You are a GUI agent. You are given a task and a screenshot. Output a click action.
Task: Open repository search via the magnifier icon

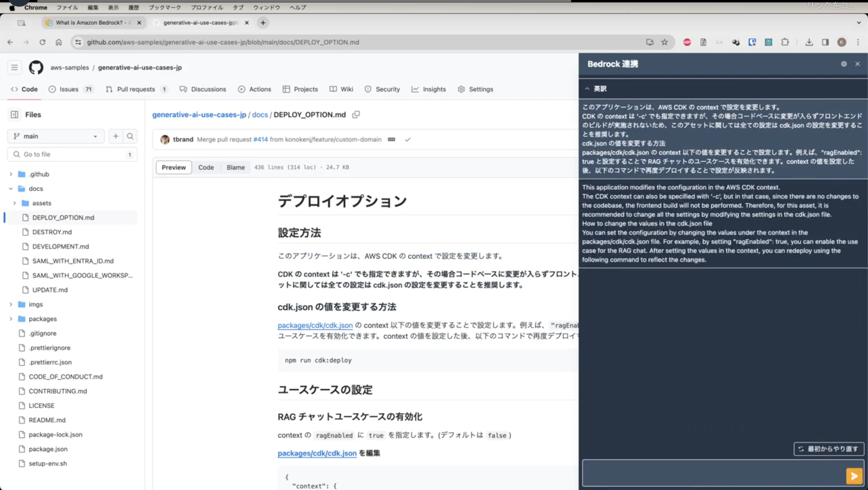pos(130,136)
